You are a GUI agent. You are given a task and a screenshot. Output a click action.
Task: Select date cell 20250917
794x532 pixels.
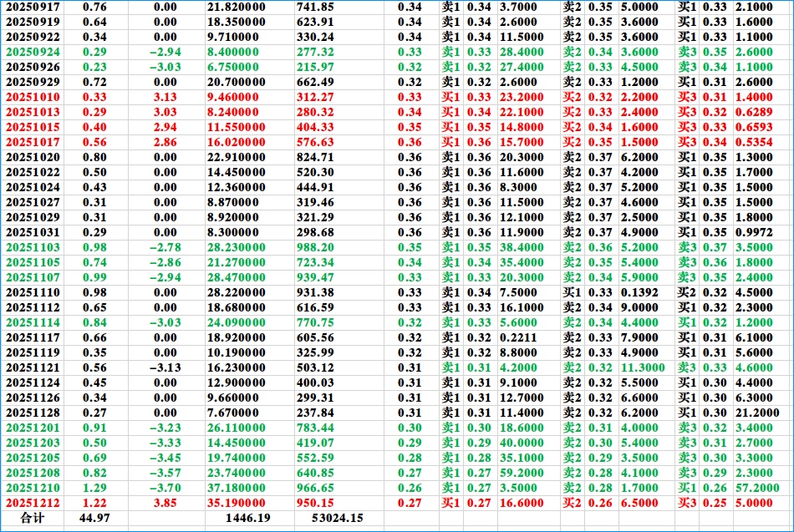[33, 7]
